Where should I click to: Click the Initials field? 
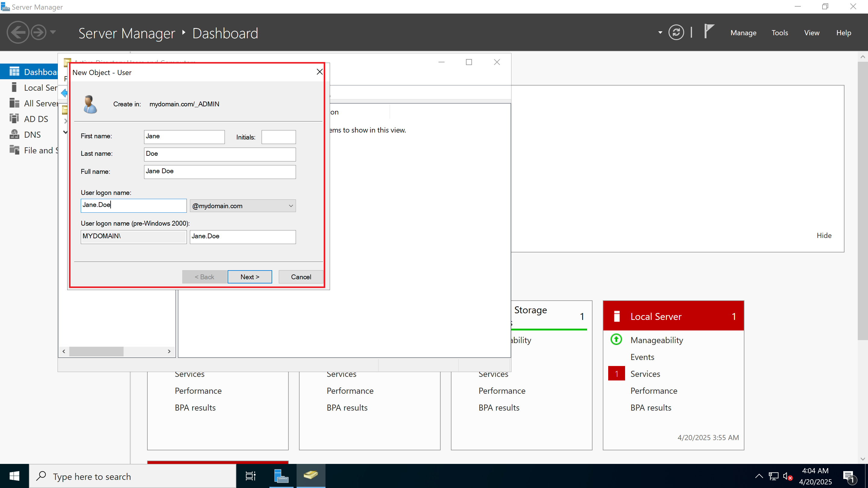pyautogui.click(x=278, y=137)
